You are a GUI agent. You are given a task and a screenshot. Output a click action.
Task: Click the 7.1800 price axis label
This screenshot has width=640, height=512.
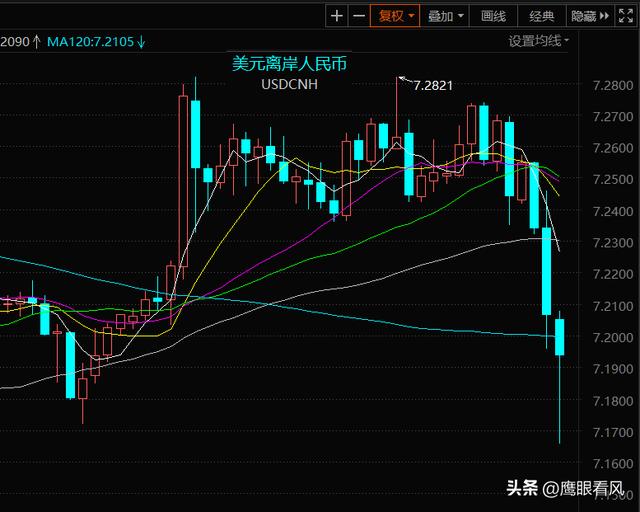pos(613,401)
